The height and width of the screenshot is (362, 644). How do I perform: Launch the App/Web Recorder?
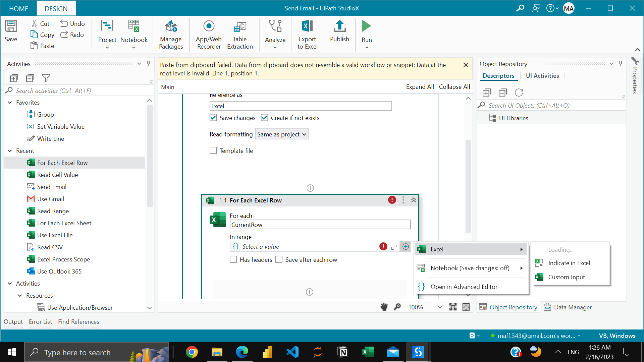(209, 35)
